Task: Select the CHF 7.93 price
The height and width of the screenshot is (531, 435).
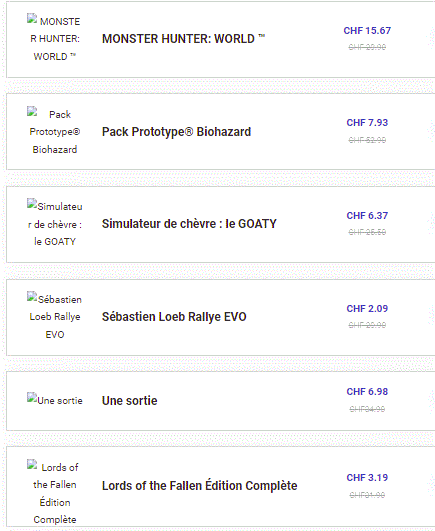Action: pos(367,123)
